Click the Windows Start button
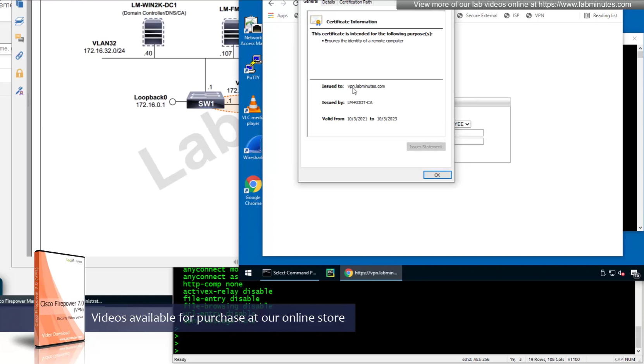This screenshot has height=364, width=644. (x=248, y=273)
